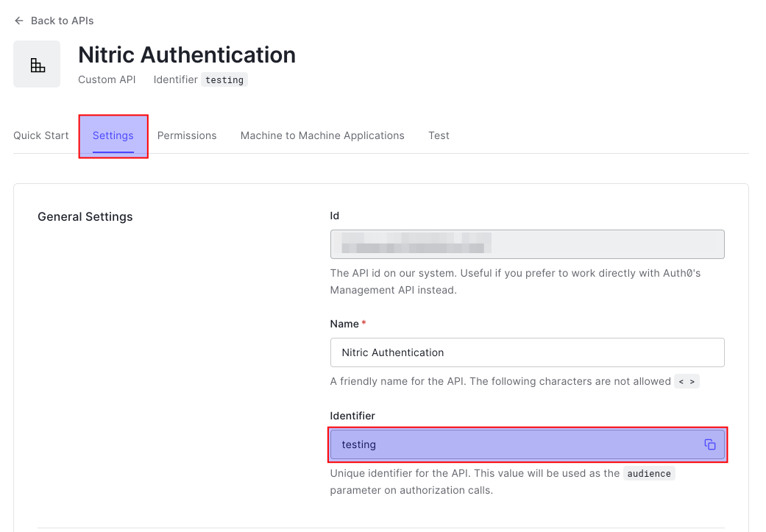766x532 pixels.
Task: Go to the Test tab
Action: coord(439,135)
